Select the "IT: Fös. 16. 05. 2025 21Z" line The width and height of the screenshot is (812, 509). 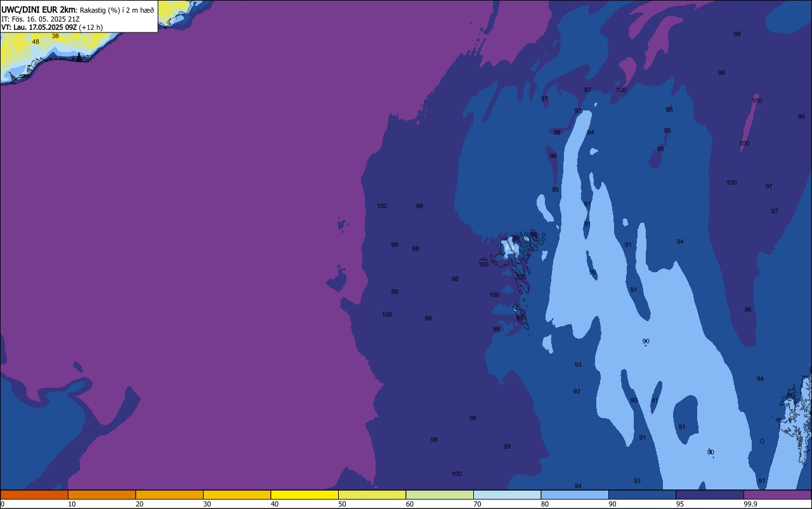[41, 19]
